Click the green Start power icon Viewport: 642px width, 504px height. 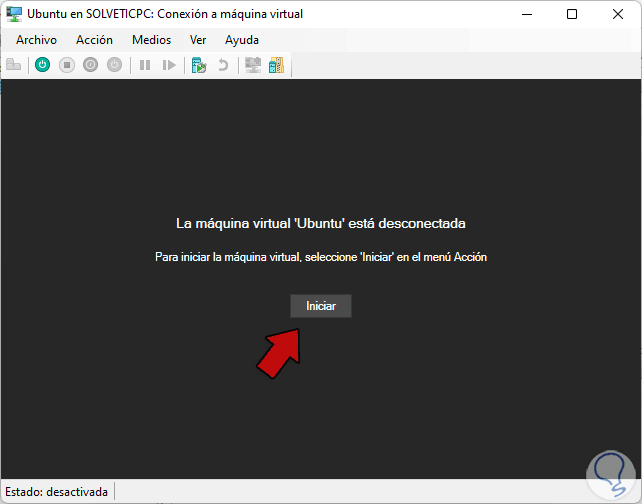43,65
